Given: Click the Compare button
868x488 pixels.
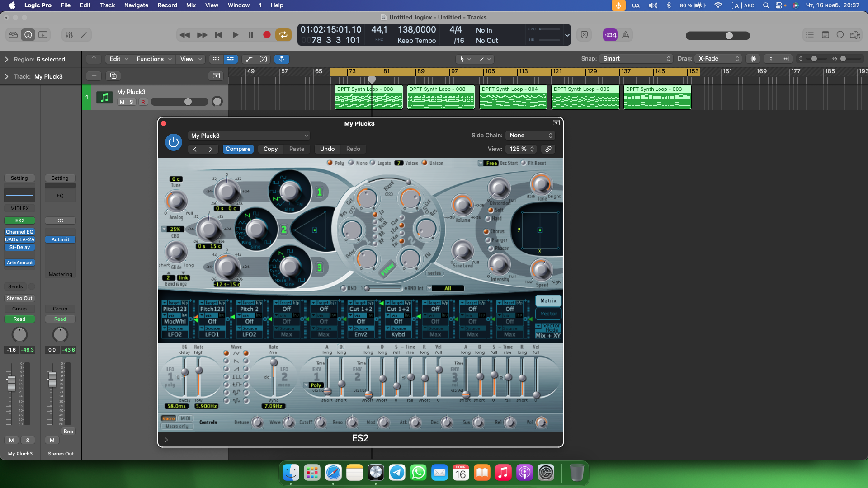Looking at the screenshot, I should point(238,149).
